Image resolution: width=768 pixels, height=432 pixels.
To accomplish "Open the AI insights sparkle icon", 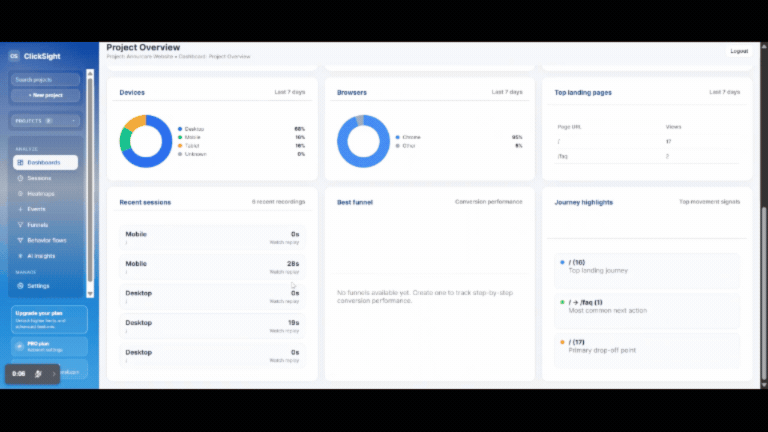I will coord(19,256).
